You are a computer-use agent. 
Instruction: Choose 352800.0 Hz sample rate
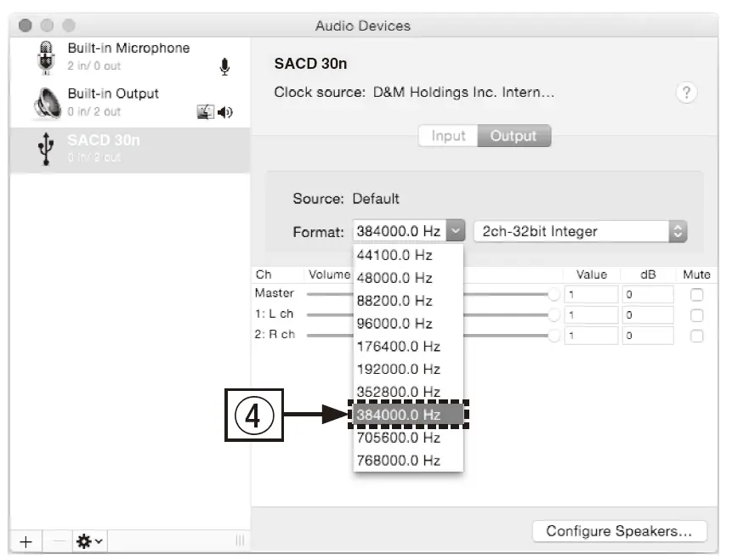pyautogui.click(x=408, y=392)
